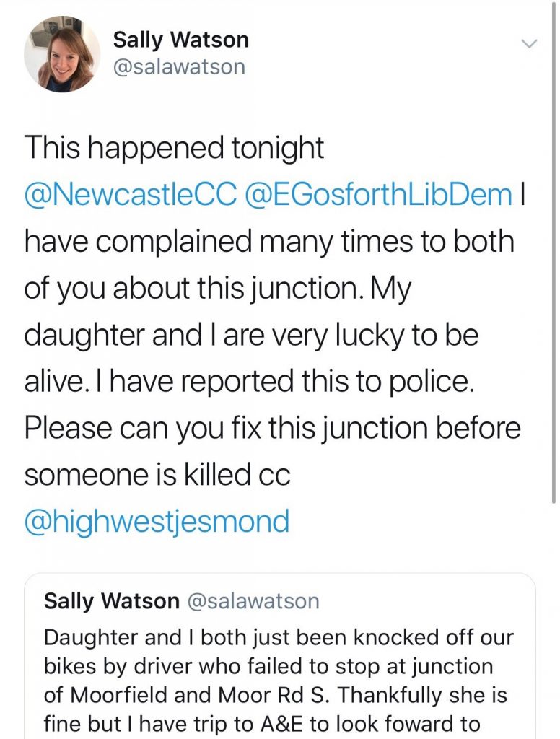Viewport: 560px width, 739px height.
Task: Click the "someone is killed cc" text
Action: (x=157, y=474)
